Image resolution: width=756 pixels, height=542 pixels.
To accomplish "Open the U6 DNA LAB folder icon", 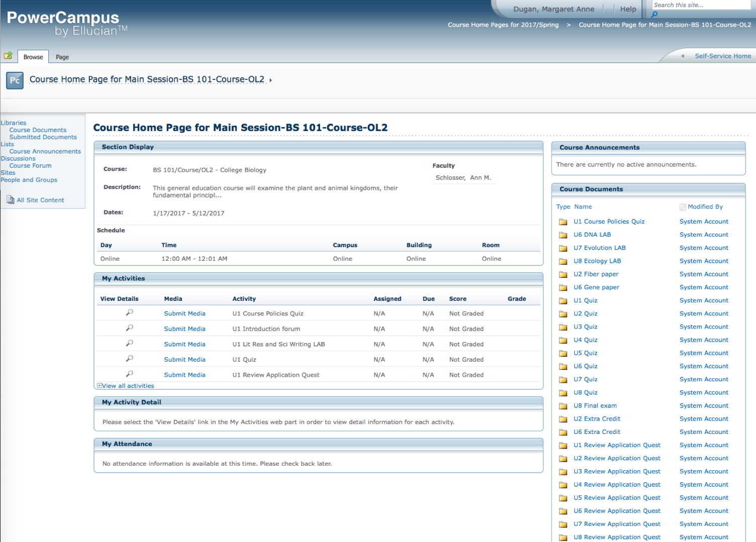I will coord(563,235).
